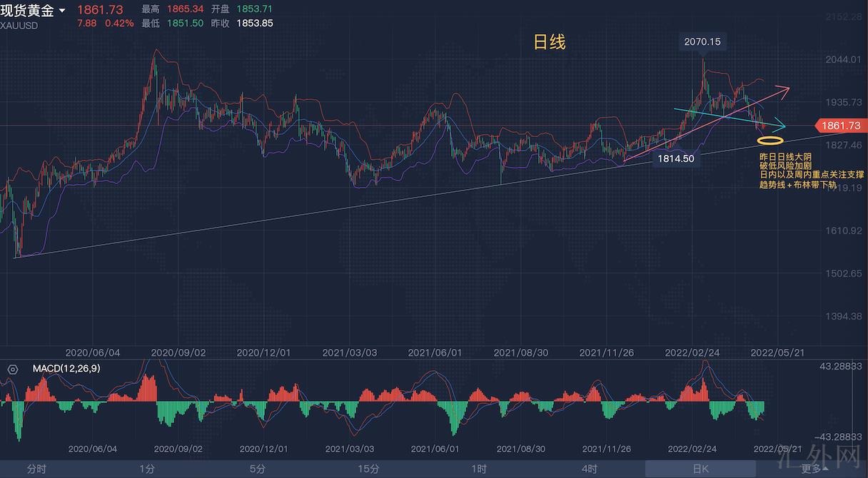Click the red 1861.73 current price tag
This screenshot has width=868, height=478.
(x=840, y=126)
